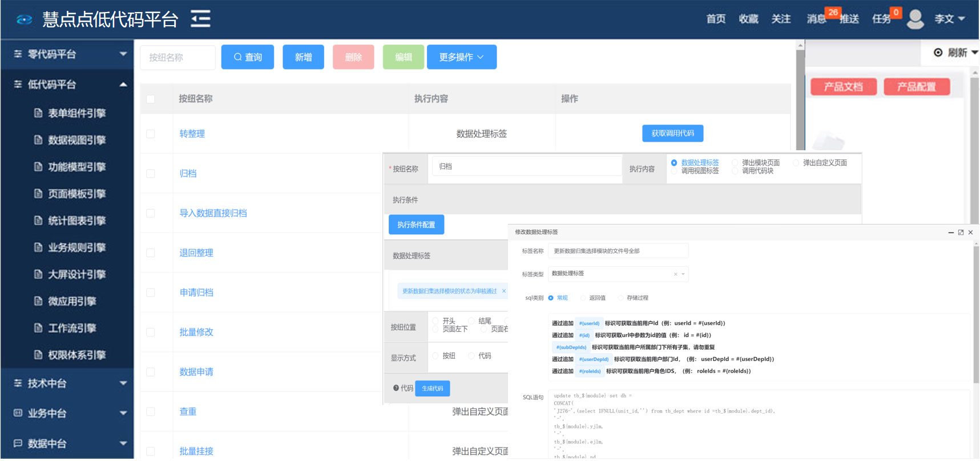Click the 执行条件配置 button
This screenshot has width=980, height=461.
[x=416, y=225]
